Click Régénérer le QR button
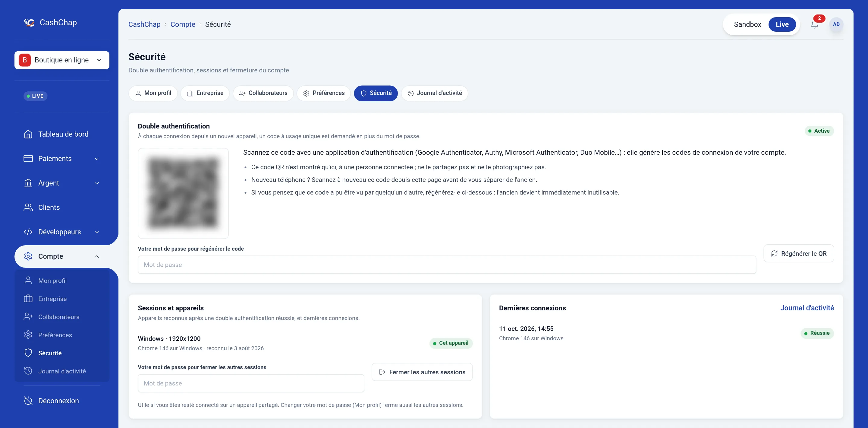The width and height of the screenshot is (868, 428). point(799,253)
